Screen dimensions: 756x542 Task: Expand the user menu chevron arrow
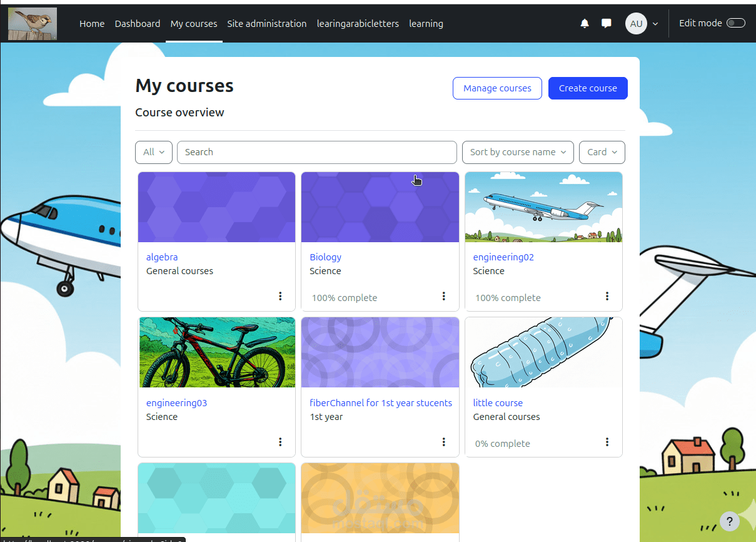tap(655, 24)
